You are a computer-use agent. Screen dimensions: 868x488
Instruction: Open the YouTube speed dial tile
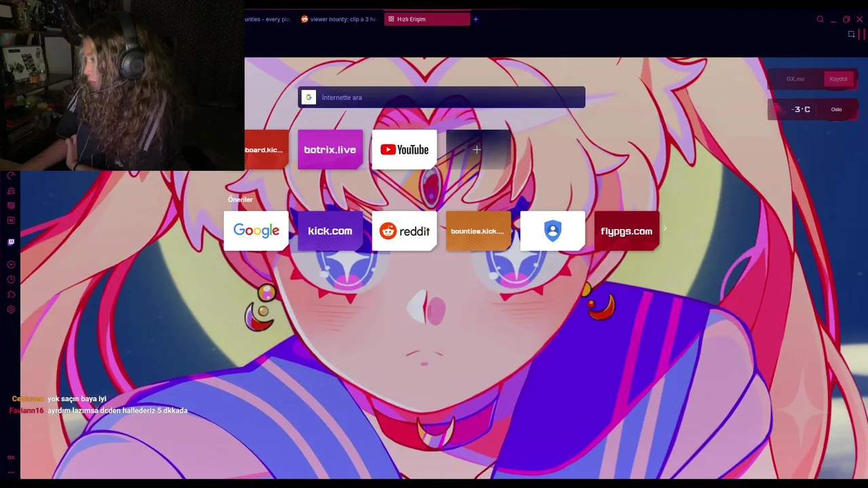point(404,150)
